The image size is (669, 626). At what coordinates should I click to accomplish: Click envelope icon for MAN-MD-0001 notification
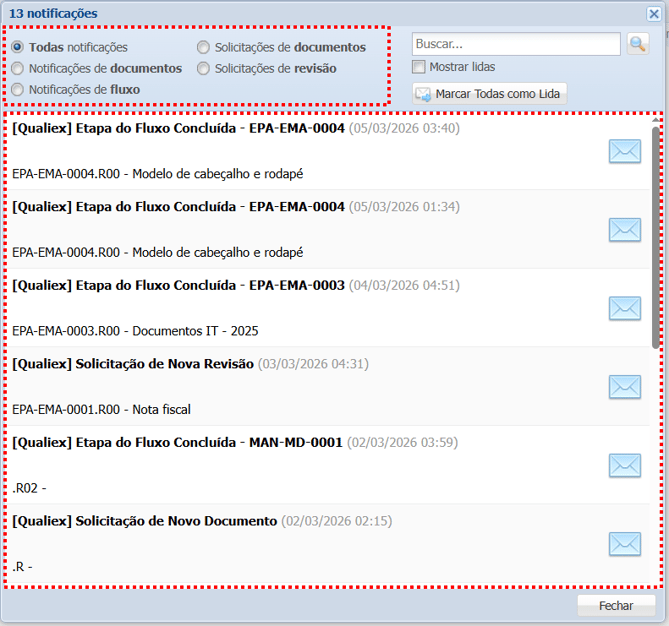click(625, 465)
